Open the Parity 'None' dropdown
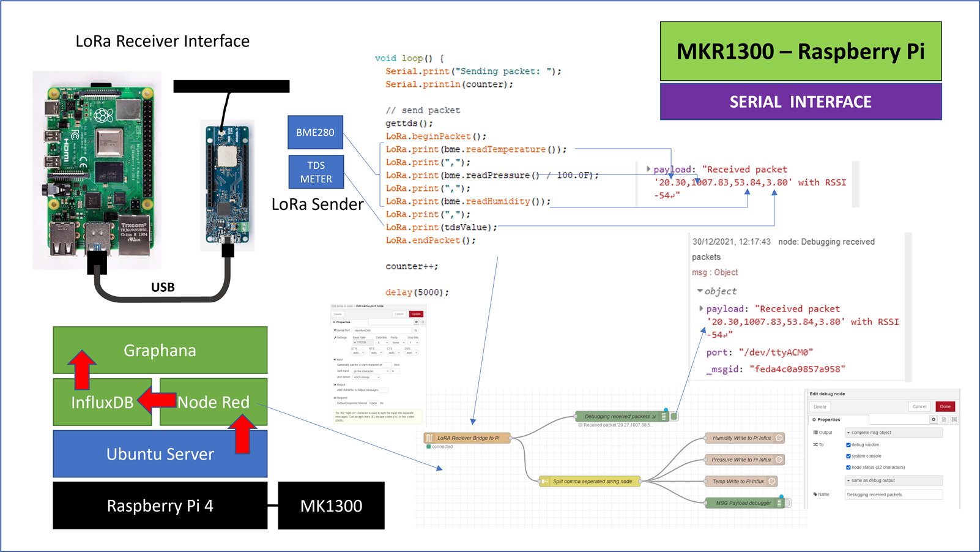The image size is (980, 552). pyautogui.click(x=398, y=343)
